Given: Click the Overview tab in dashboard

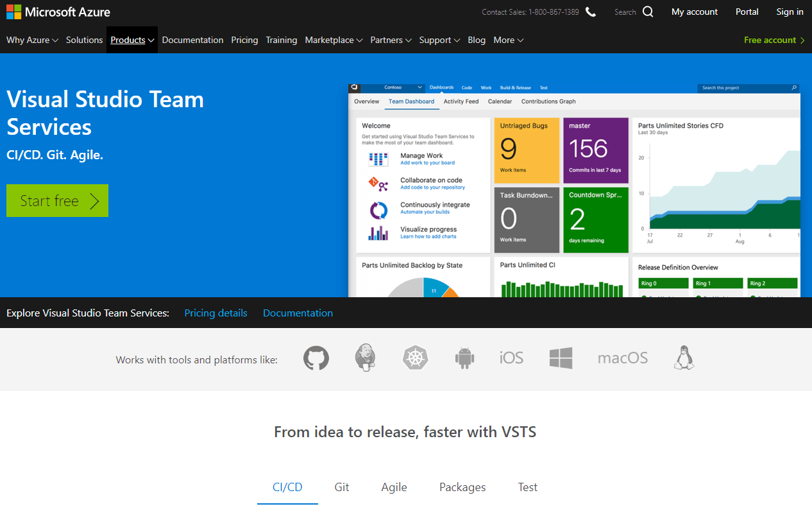Looking at the screenshot, I should [x=367, y=101].
